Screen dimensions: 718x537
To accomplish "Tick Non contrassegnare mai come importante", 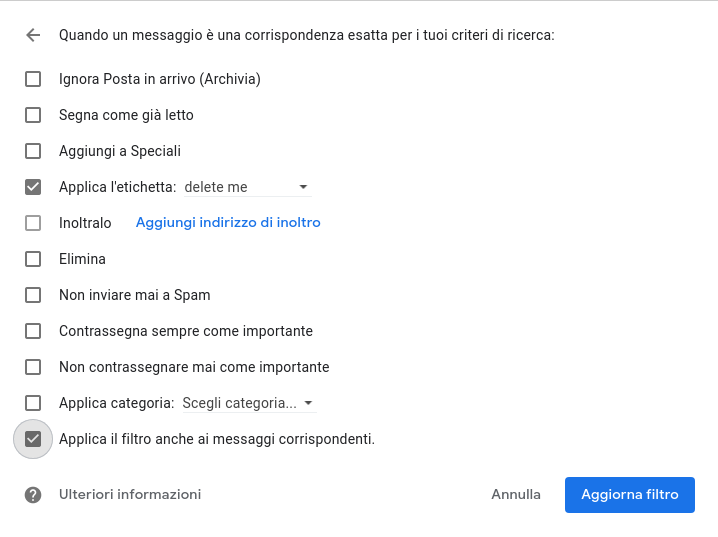I will pos(33,367).
